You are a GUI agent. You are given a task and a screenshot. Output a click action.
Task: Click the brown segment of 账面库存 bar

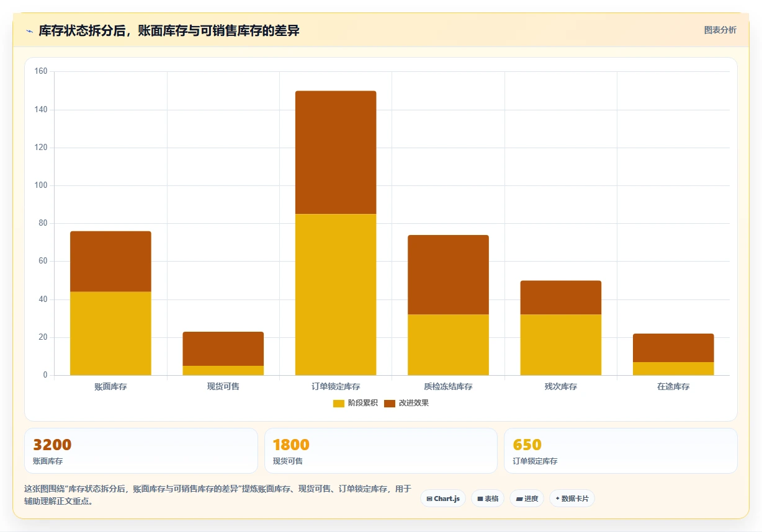110,262
